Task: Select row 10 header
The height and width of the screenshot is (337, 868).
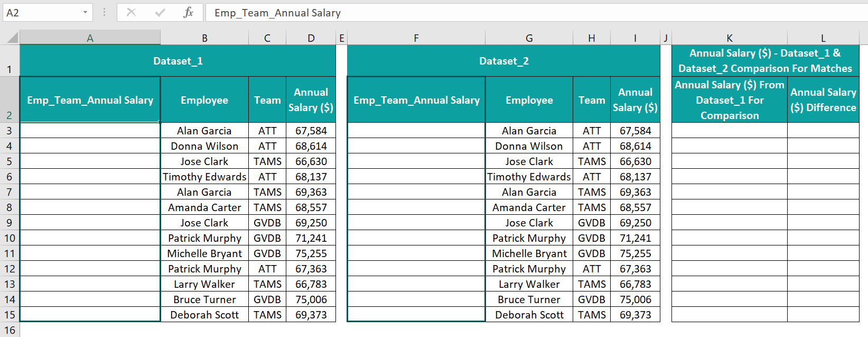Action: [x=10, y=238]
